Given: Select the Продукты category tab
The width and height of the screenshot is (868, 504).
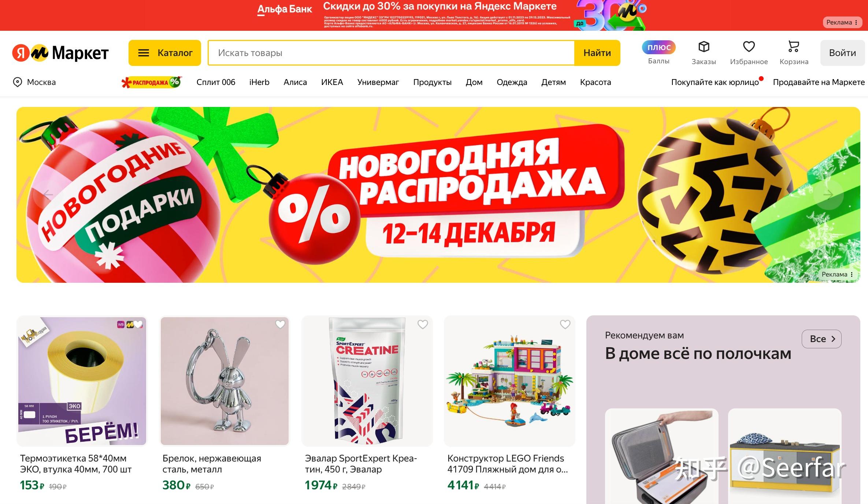Looking at the screenshot, I should tap(432, 82).
